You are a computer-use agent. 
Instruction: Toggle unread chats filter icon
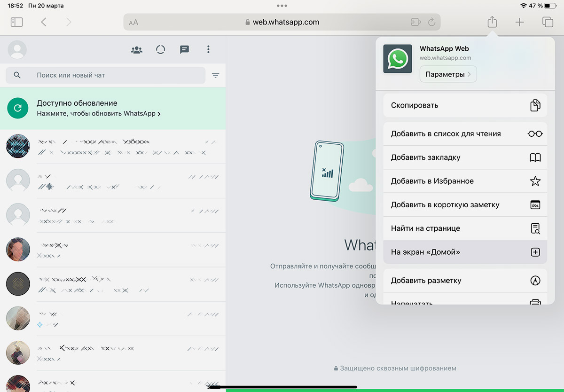[216, 75]
